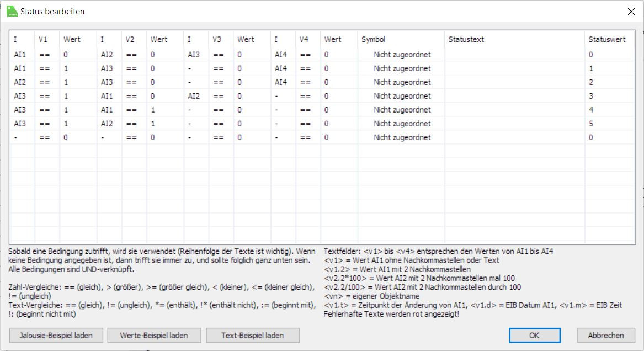The image size is (644, 351).
Task: Click the V2 column header
Action: (x=134, y=39)
